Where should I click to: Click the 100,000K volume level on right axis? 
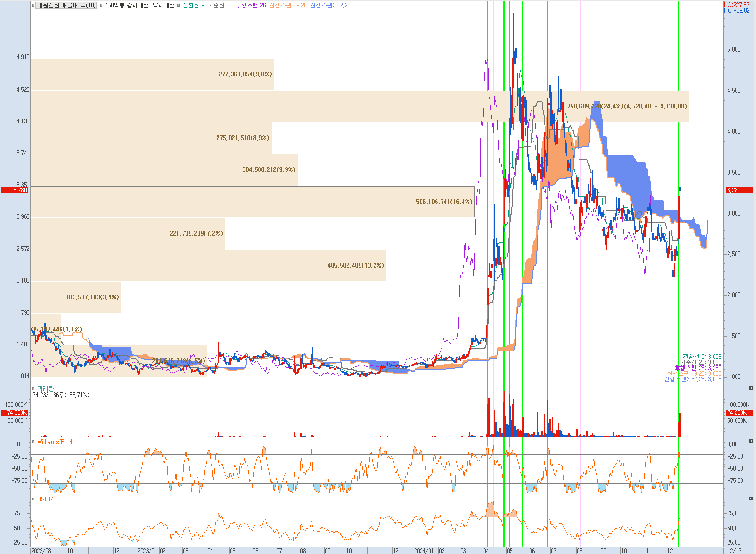(738, 405)
